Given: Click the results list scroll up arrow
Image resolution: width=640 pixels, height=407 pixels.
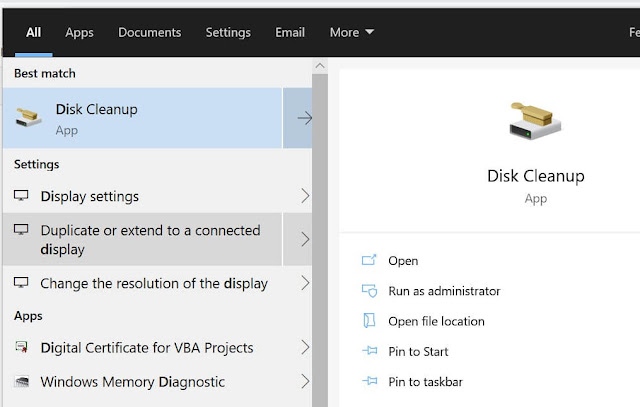Looking at the screenshot, I should coord(320,66).
